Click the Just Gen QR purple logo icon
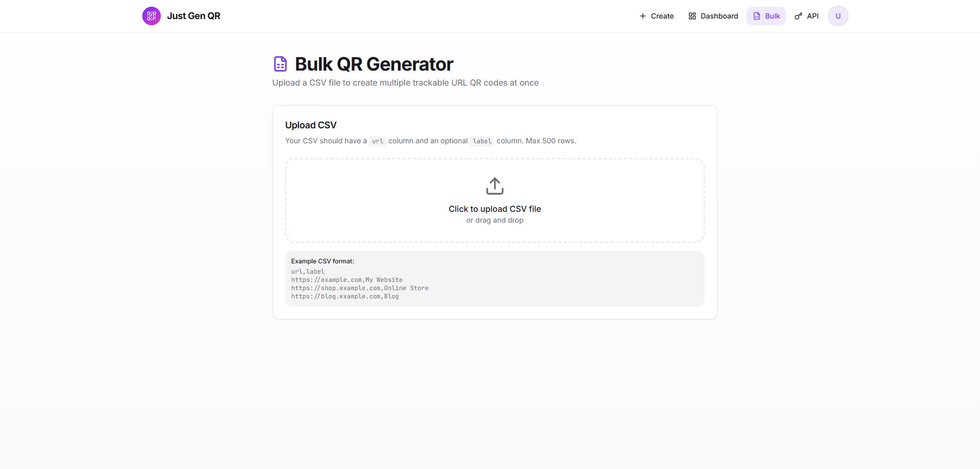 (x=151, y=16)
